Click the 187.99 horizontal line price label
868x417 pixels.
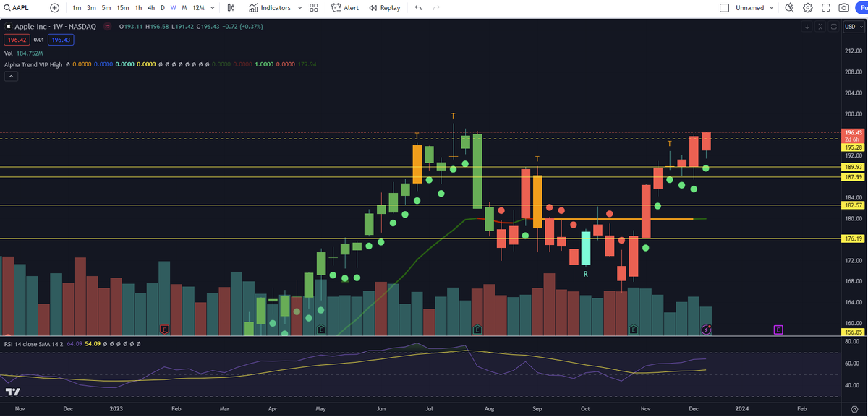click(852, 177)
